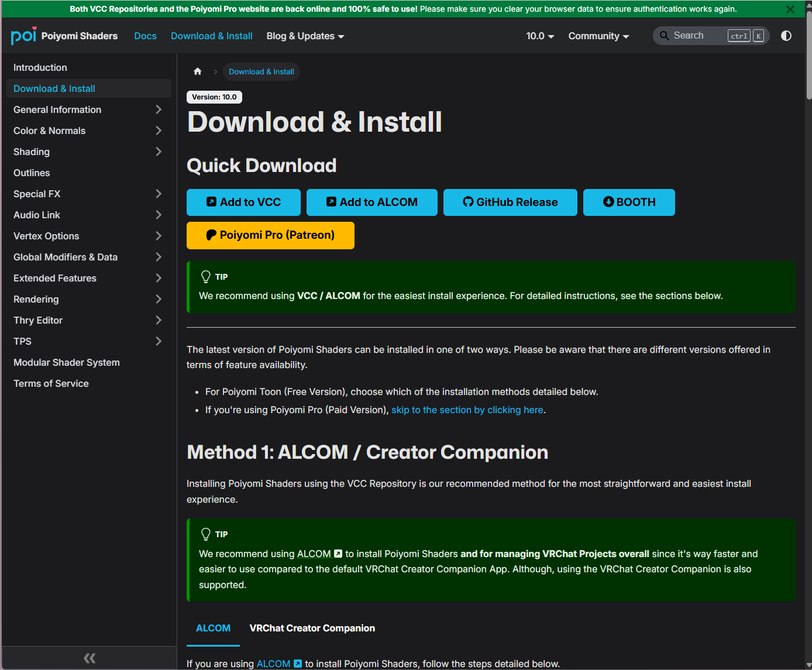Open Introduction in the sidebar
This screenshot has height=670, width=812.
89,67
